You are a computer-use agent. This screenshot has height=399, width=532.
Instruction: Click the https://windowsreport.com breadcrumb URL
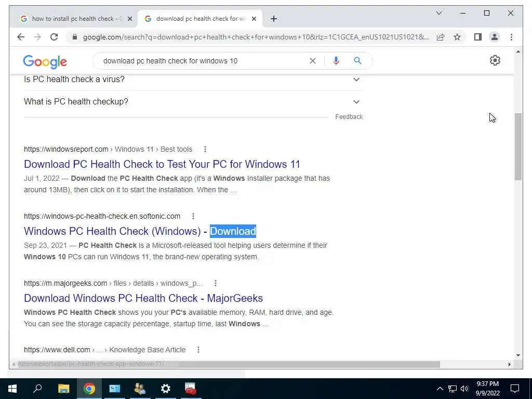(x=66, y=149)
